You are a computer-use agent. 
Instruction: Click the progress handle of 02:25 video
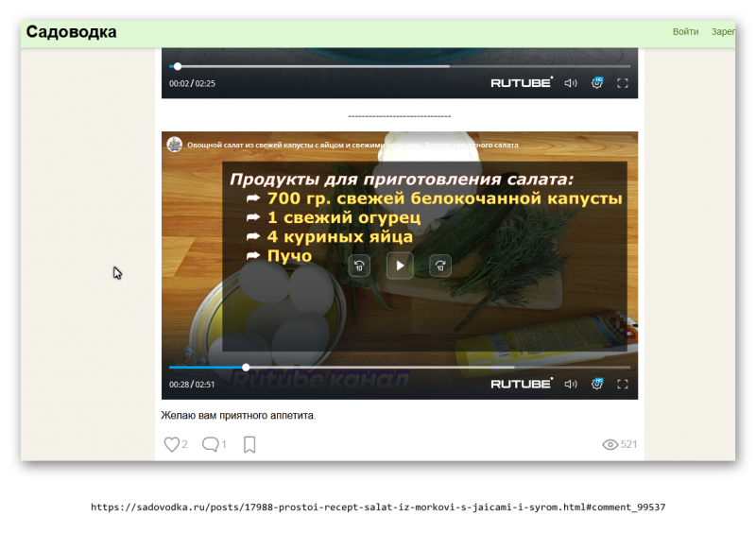[x=178, y=66]
